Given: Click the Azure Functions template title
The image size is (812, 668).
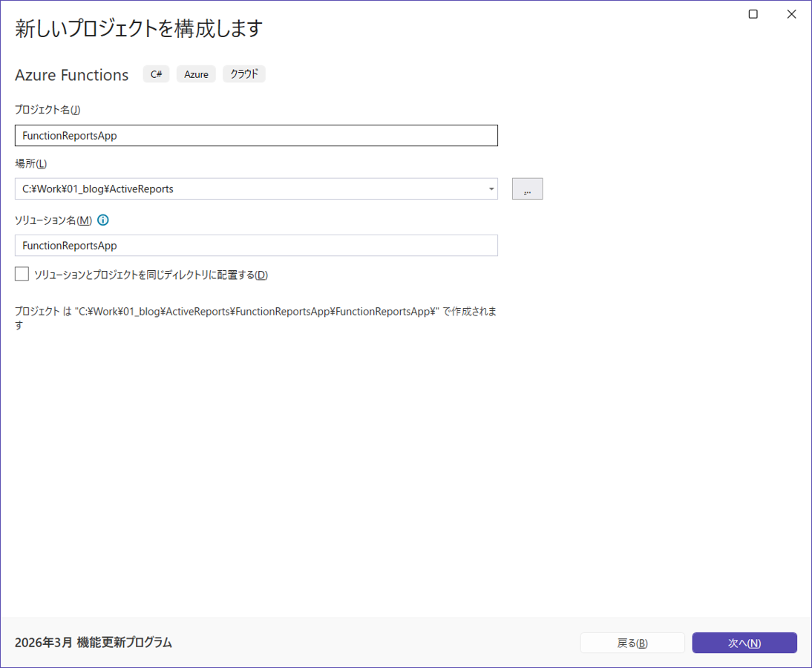Looking at the screenshot, I should pos(71,75).
